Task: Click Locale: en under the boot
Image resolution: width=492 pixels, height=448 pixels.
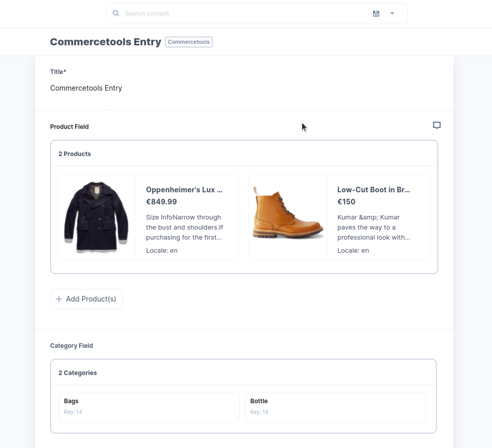Action: [x=353, y=250]
